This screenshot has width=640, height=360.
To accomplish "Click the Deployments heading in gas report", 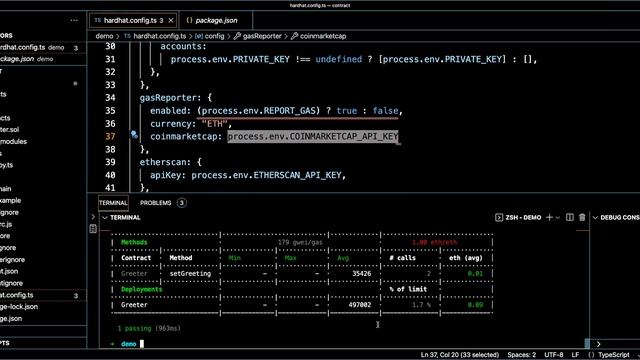I will click(x=141, y=289).
